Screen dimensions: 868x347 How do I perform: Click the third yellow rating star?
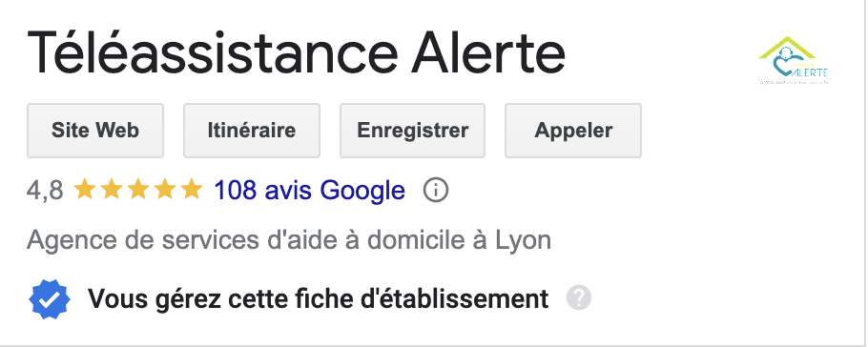(138, 190)
